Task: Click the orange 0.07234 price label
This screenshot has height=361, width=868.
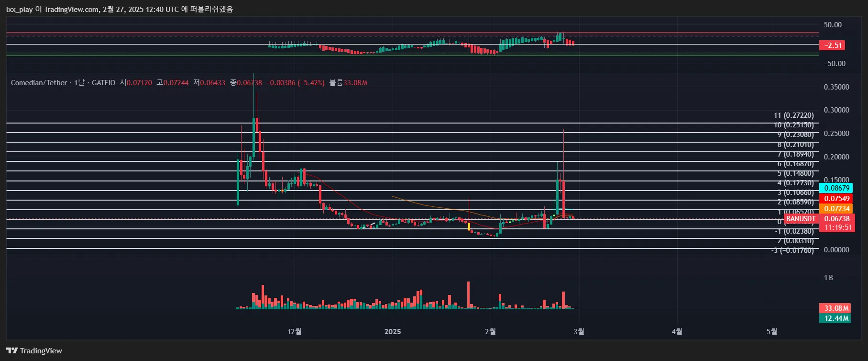Action: pyautogui.click(x=836, y=209)
